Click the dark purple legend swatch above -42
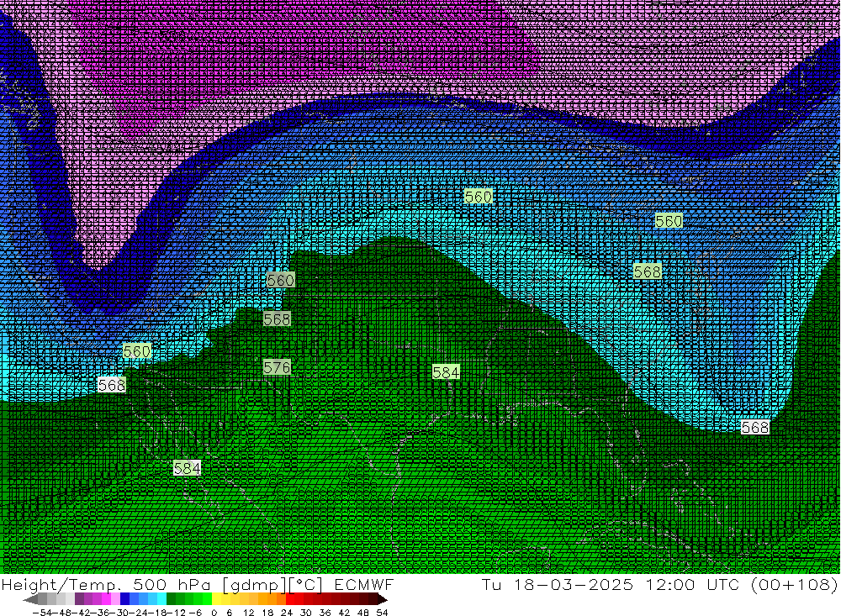The width and height of the screenshot is (841, 616). coord(79,599)
